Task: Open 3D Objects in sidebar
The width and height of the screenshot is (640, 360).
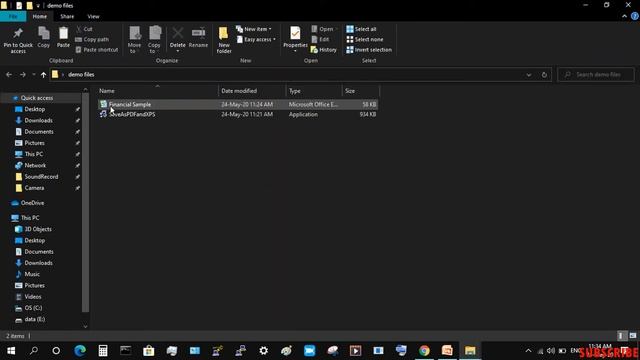Action: [38, 229]
